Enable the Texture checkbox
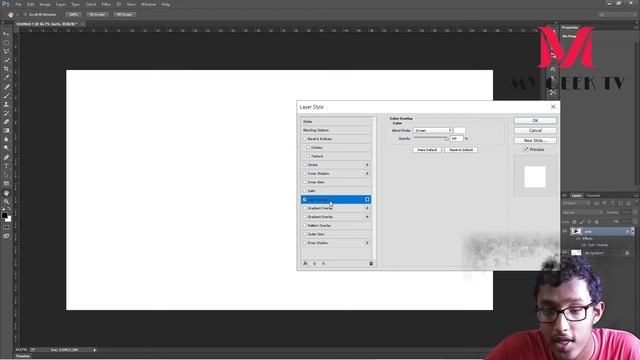The image size is (640, 360). tap(308, 156)
